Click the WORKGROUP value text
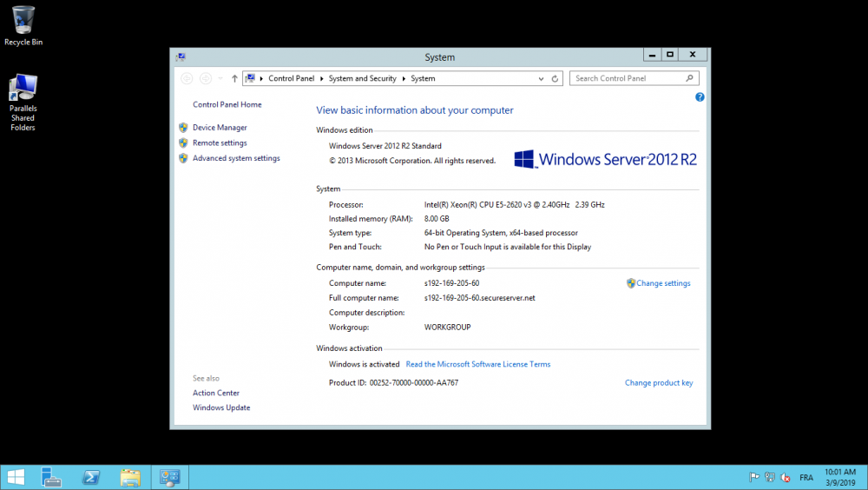This screenshot has height=490, width=868. pyautogui.click(x=447, y=328)
